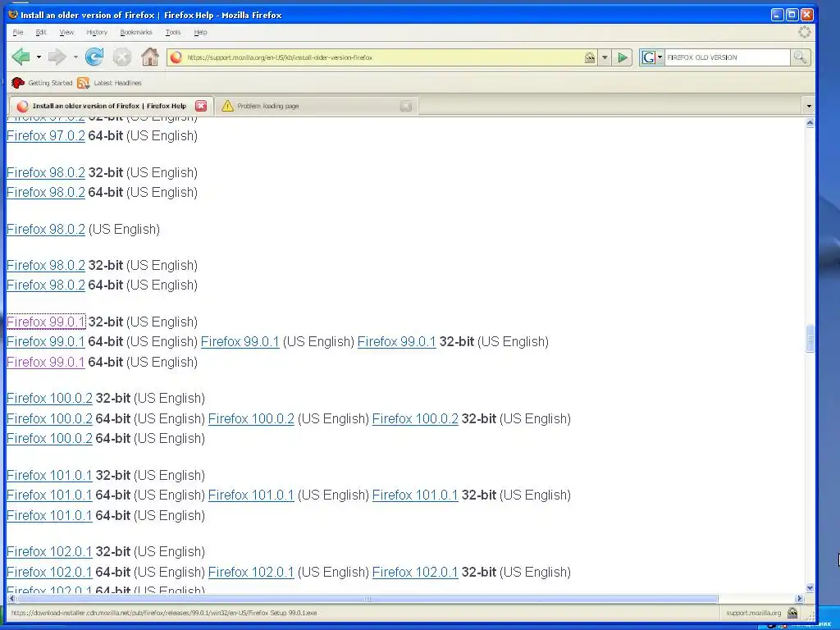Click the lock icon in the address bar

pyautogui.click(x=590, y=57)
